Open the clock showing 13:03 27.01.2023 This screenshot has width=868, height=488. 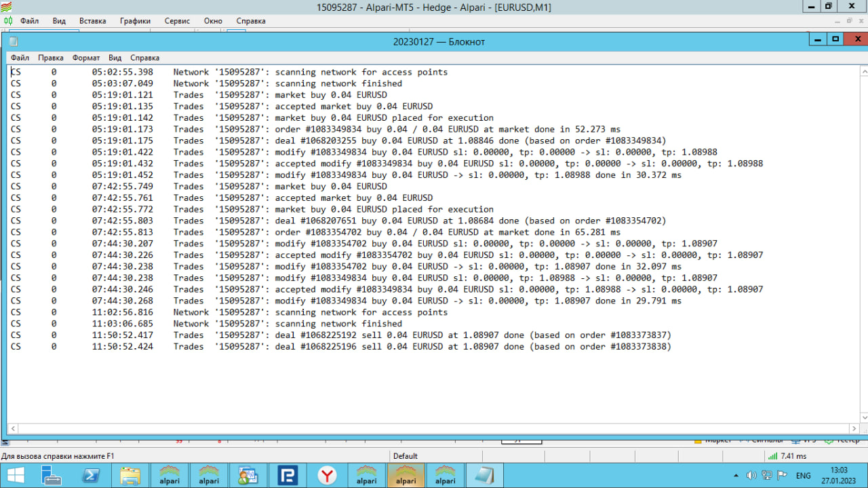point(840,475)
